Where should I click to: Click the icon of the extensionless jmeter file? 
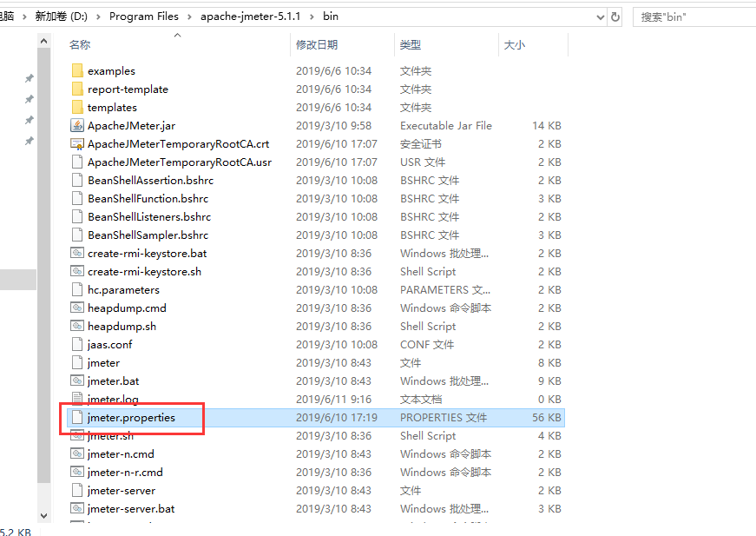77,363
